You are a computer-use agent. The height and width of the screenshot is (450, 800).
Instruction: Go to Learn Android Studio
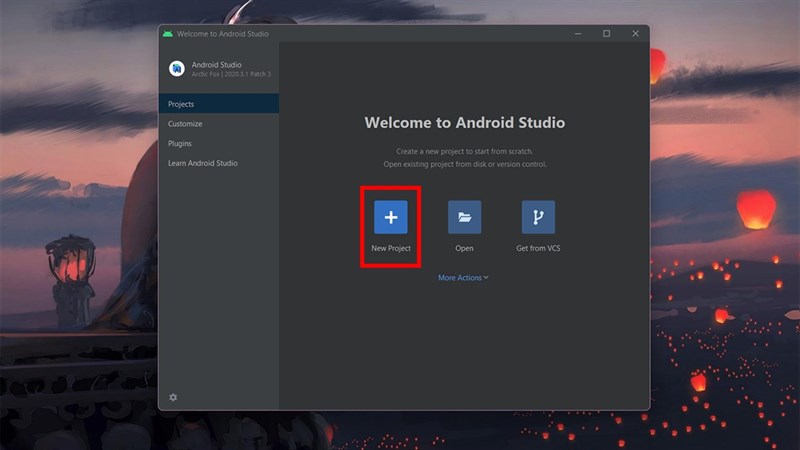coord(203,163)
